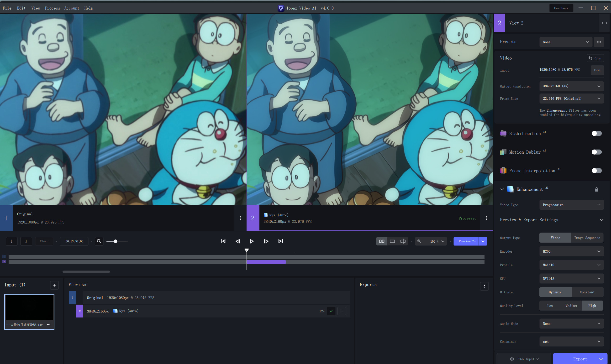The image size is (611, 364).
Task: Click the Enhancement AI panel icon
Action: point(511,189)
